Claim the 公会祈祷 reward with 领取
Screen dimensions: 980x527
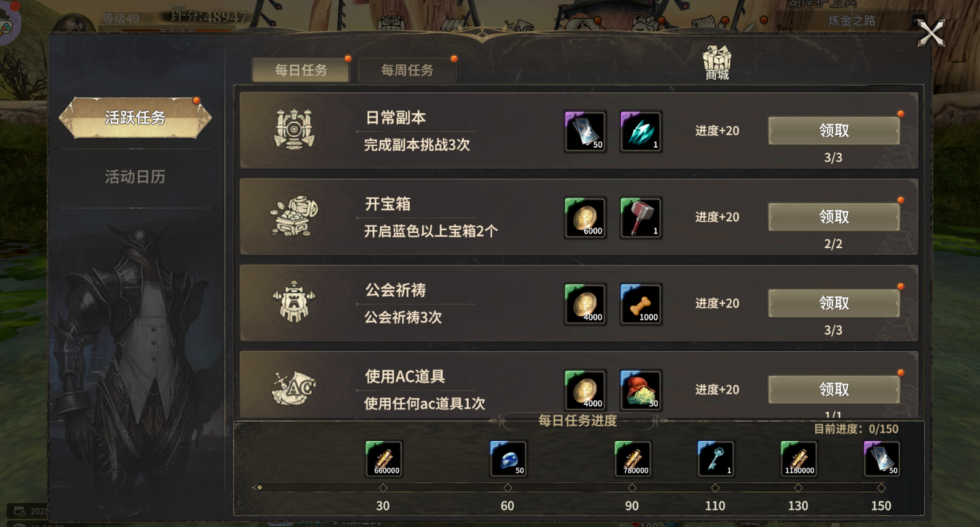(x=834, y=303)
